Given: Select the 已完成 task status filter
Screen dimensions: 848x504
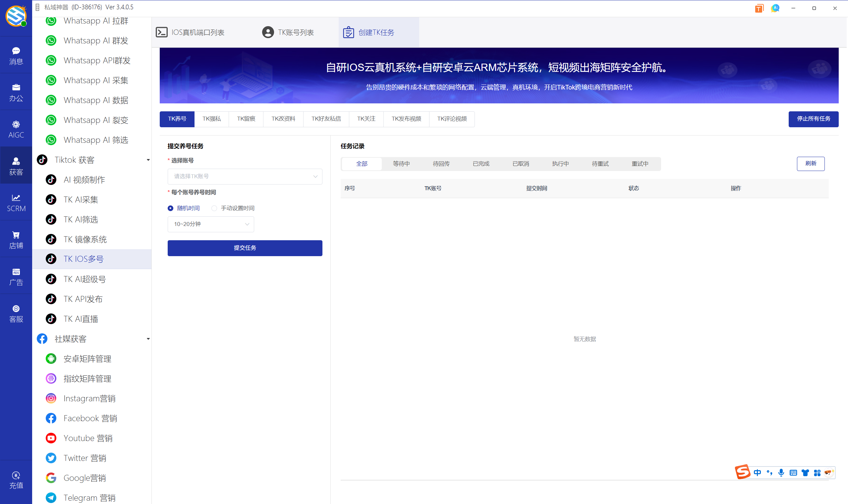Looking at the screenshot, I should point(481,163).
